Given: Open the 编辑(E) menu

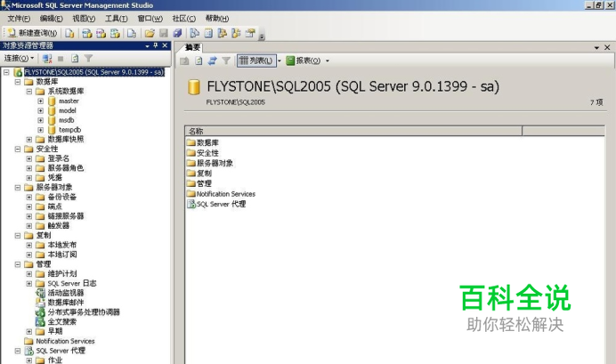Looking at the screenshot, I should click(51, 19).
